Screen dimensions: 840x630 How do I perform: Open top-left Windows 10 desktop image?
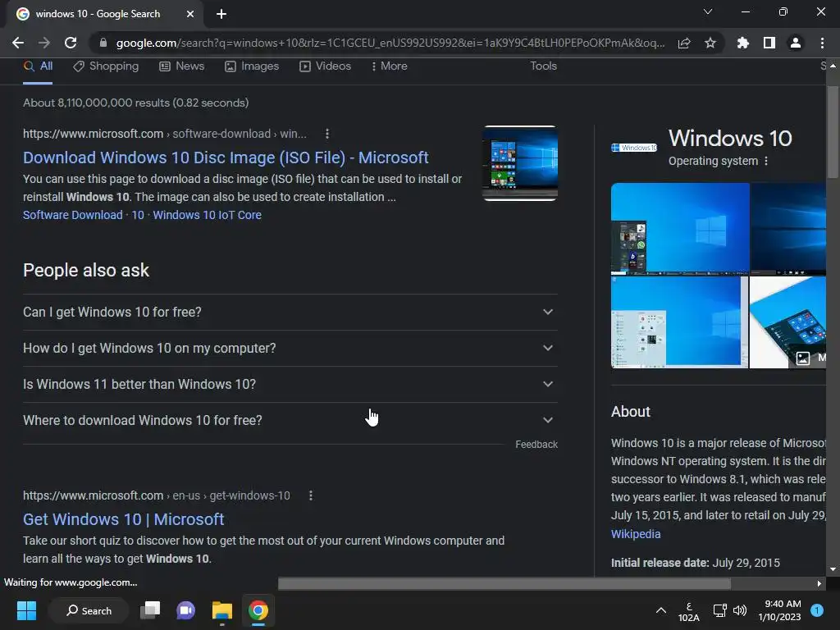point(680,229)
